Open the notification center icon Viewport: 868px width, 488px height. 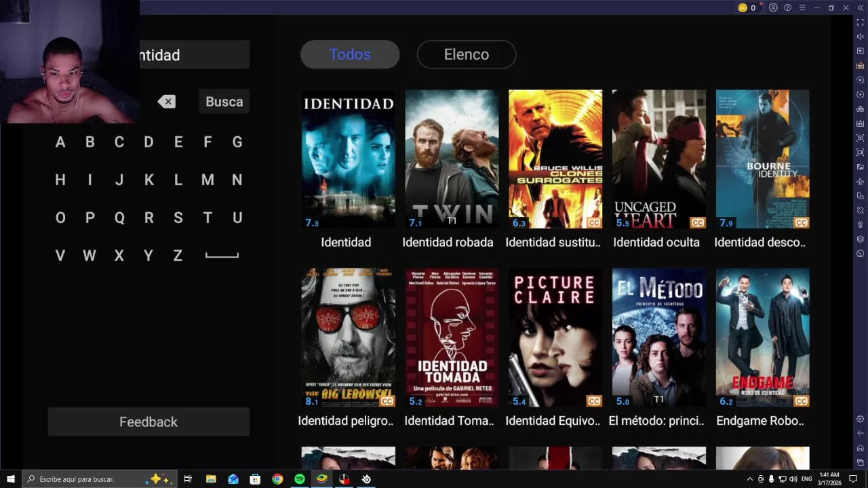853,479
